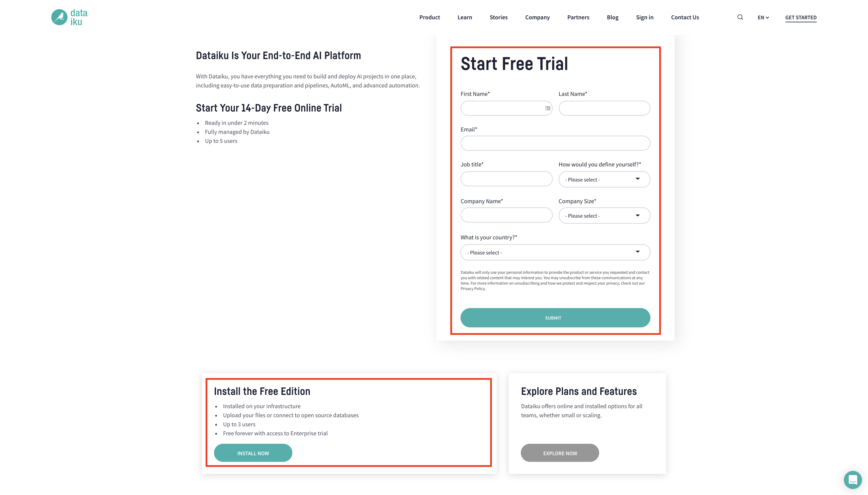
Task: Click the EXPLORE NOW button
Action: pyautogui.click(x=560, y=453)
